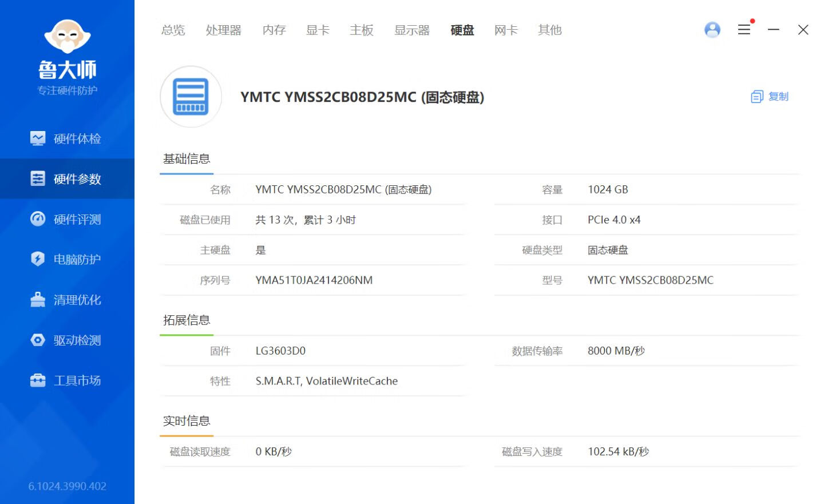The image size is (824, 504).
Task: Open the 网卡 network card tab
Action: tap(506, 30)
